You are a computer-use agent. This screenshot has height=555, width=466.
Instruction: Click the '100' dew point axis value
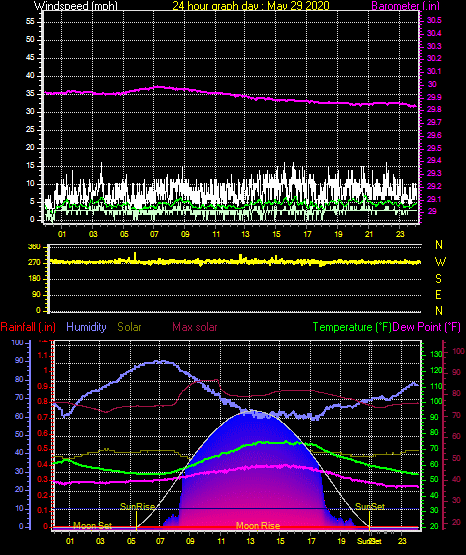click(458, 351)
